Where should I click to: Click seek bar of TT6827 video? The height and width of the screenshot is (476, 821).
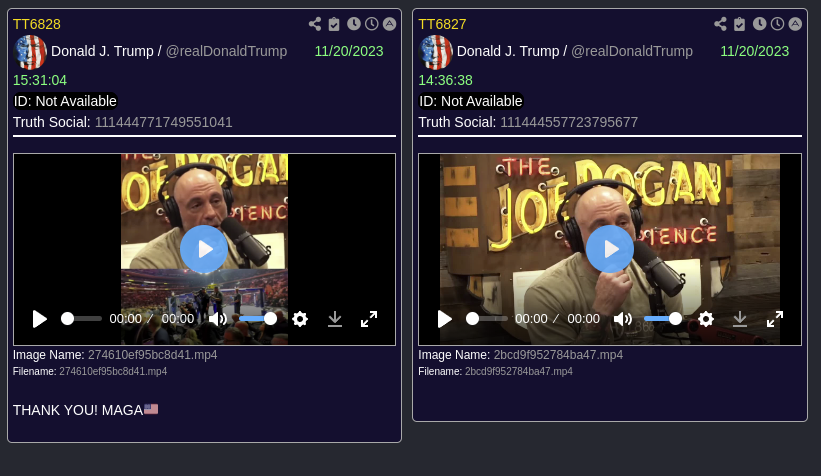click(487, 319)
